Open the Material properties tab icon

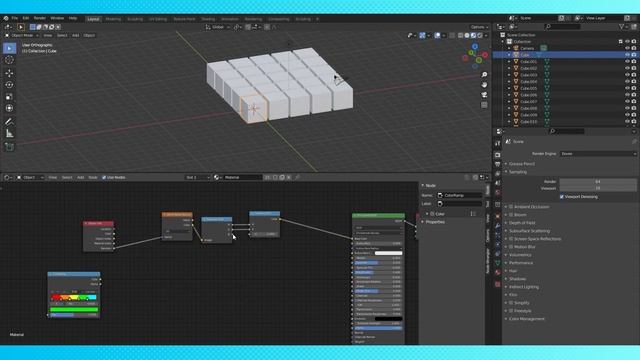[x=498, y=273]
